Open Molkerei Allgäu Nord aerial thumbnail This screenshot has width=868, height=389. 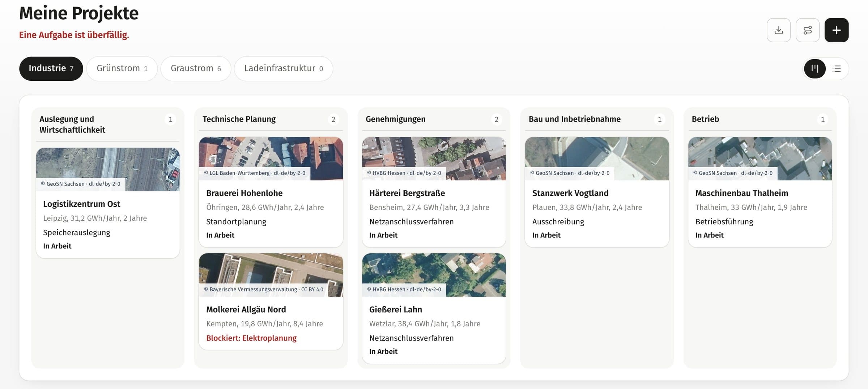tap(271, 275)
